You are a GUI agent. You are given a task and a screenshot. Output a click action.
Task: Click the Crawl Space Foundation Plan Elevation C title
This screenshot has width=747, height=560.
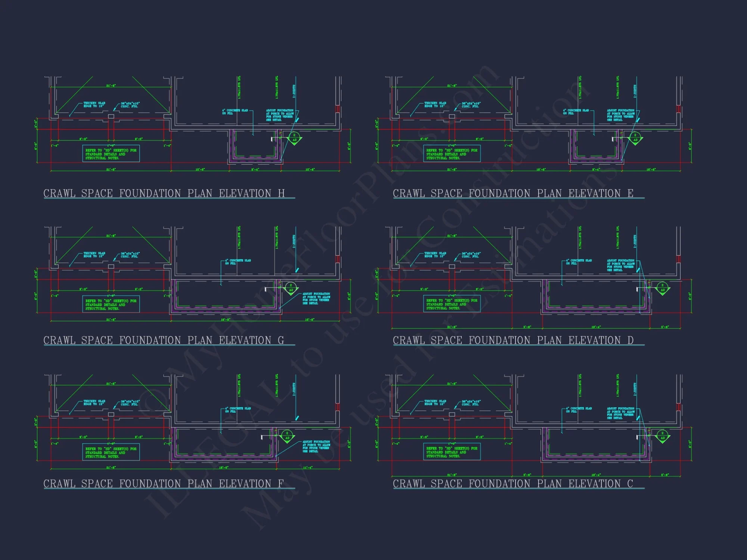coord(513,484)
